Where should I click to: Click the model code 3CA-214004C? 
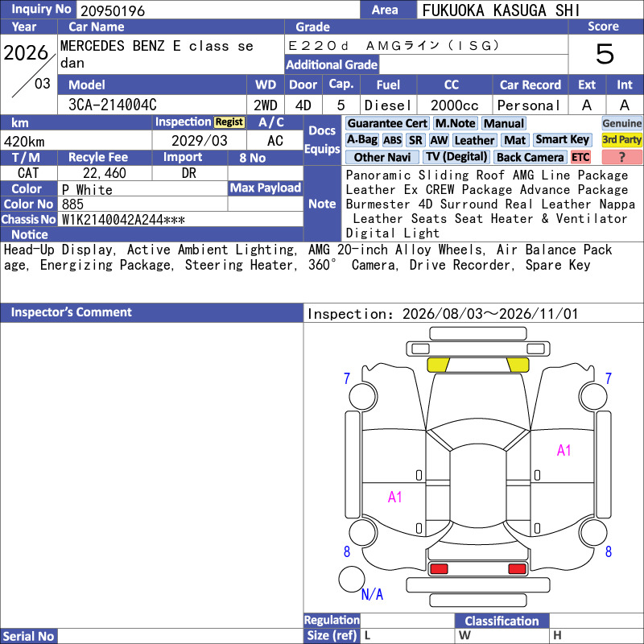point(113,105)
